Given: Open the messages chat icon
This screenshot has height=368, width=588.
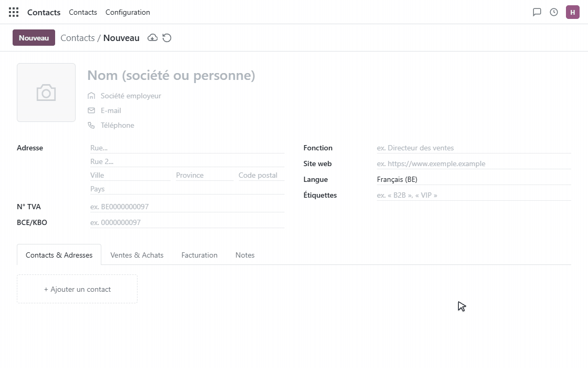Looking at the screenshot, I should tap(537, 12).
